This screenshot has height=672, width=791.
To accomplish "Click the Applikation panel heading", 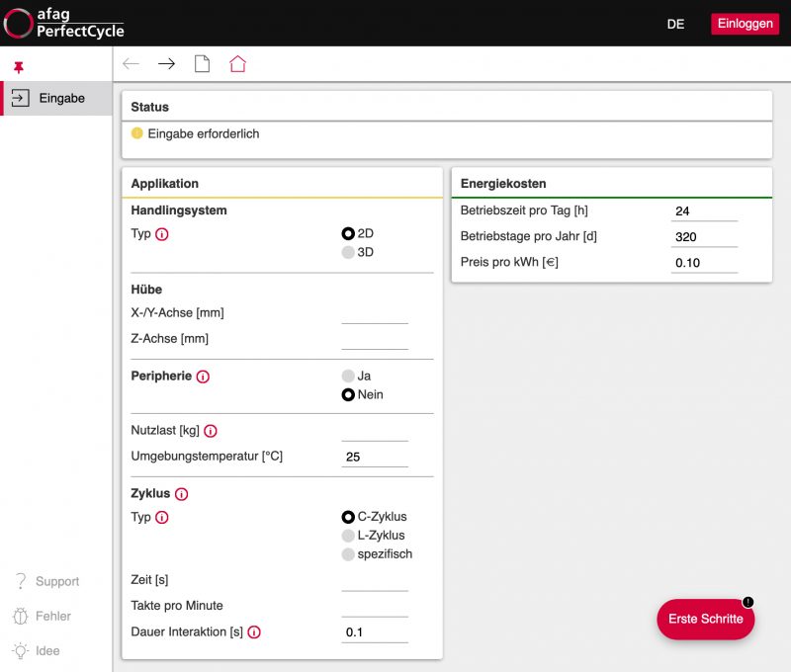I will tap(164, 184).
